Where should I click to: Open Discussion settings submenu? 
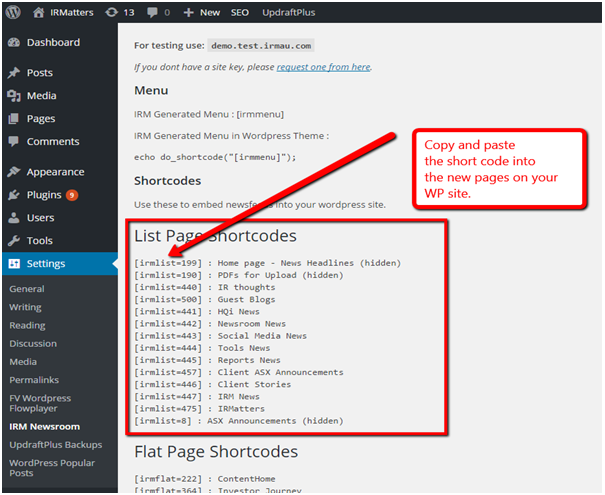click(33, 343)
